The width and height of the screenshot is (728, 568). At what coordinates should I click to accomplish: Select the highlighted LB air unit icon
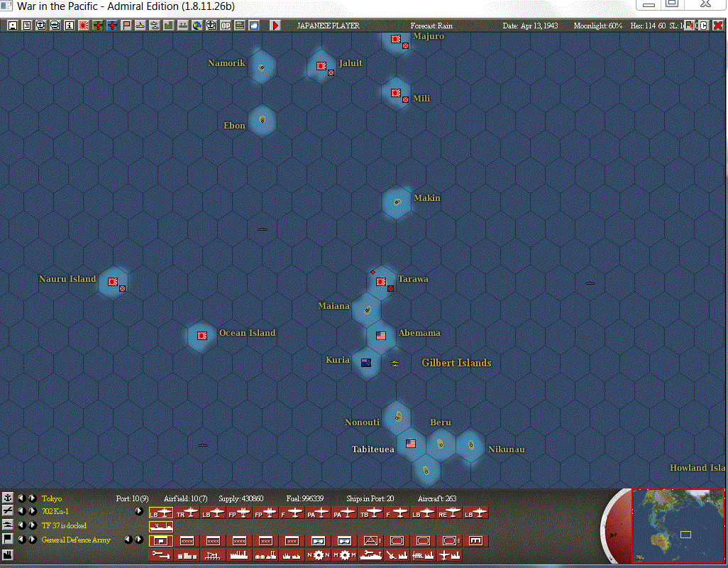tap(160, 513)
